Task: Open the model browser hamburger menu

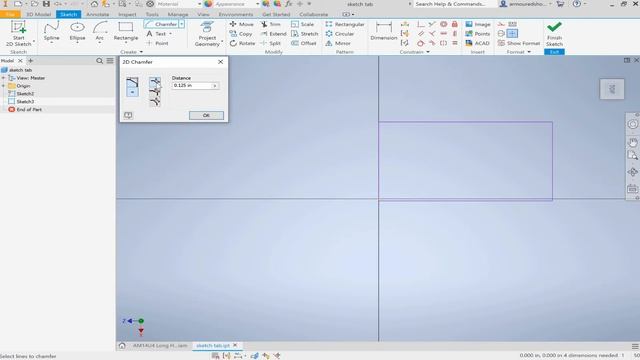Action: pos(110,61)
